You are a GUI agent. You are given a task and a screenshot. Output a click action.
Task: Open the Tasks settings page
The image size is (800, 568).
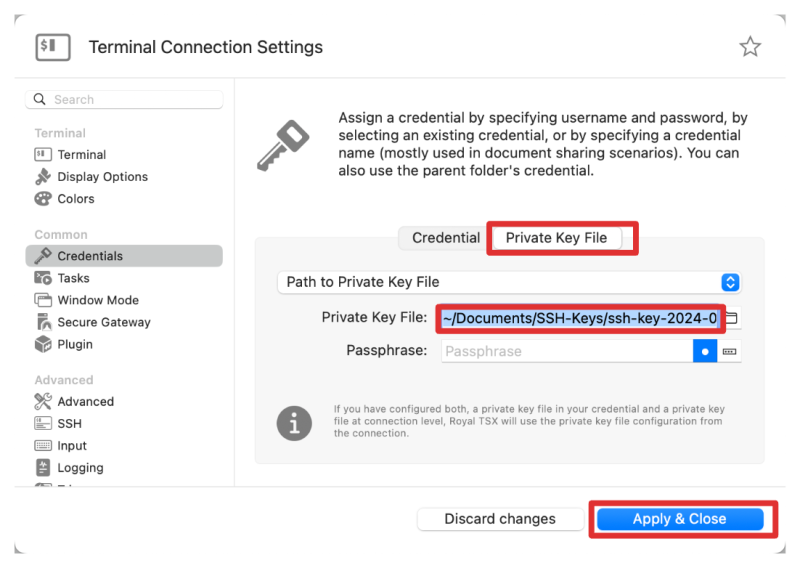click(x=73, y=278)
